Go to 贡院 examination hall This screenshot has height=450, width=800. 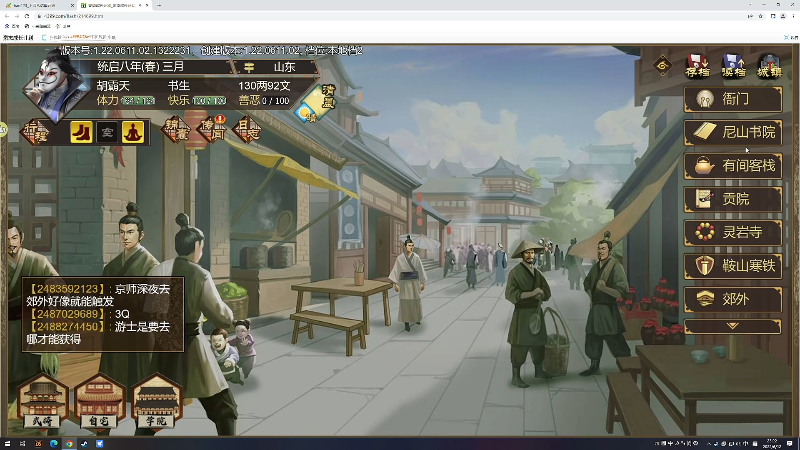click(x=733, y=199)
